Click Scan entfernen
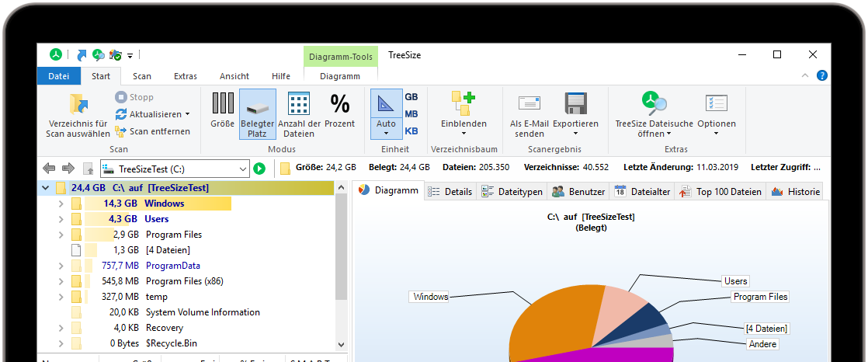This screenshot has height=362, width=868. pos(152,132)
